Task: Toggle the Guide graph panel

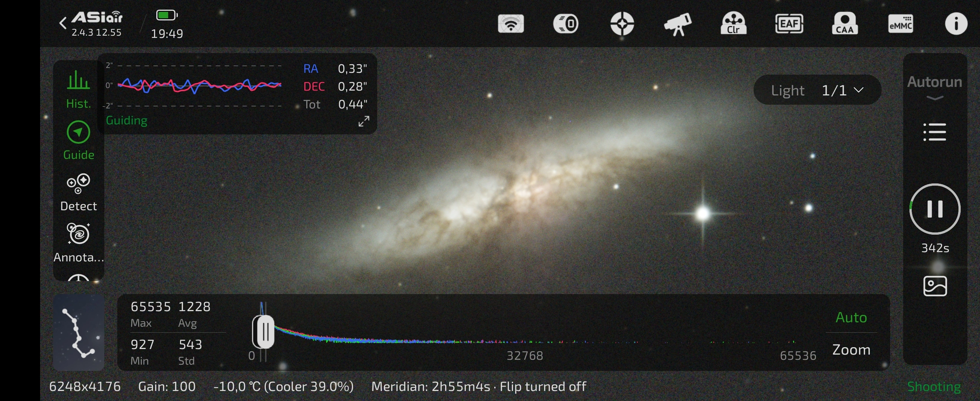Action: 78,140
